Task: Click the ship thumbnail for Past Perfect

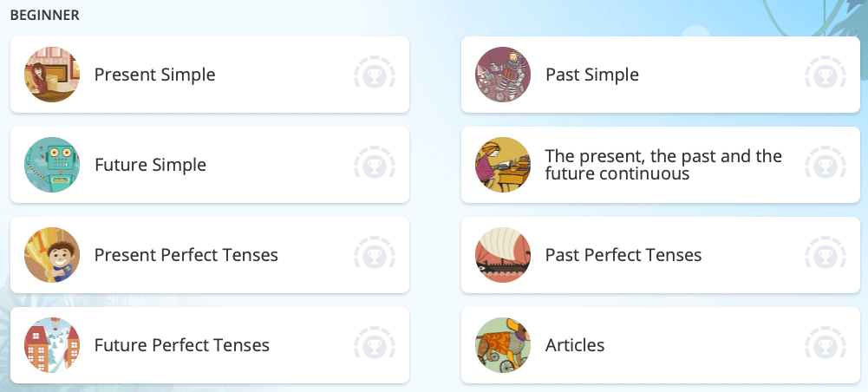Action: point(503,255)
